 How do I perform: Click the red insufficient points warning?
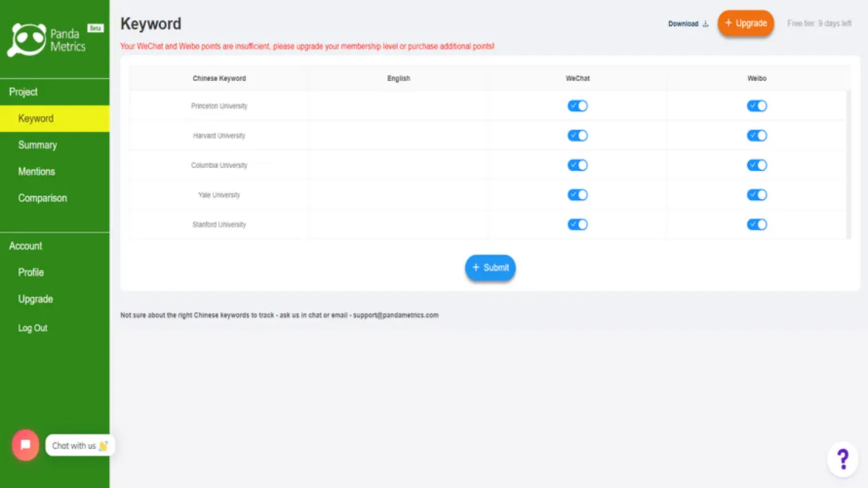[307, 46]
